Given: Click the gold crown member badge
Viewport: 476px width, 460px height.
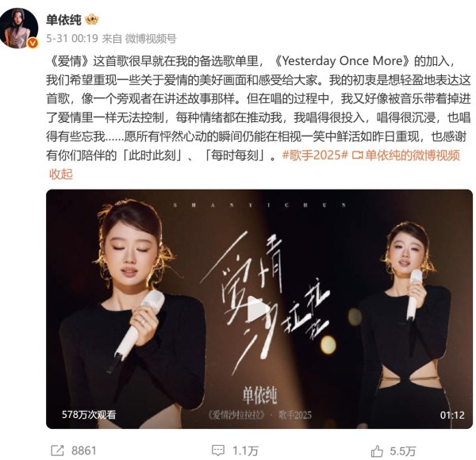Looking at the screenshot, I should point(91,20).
